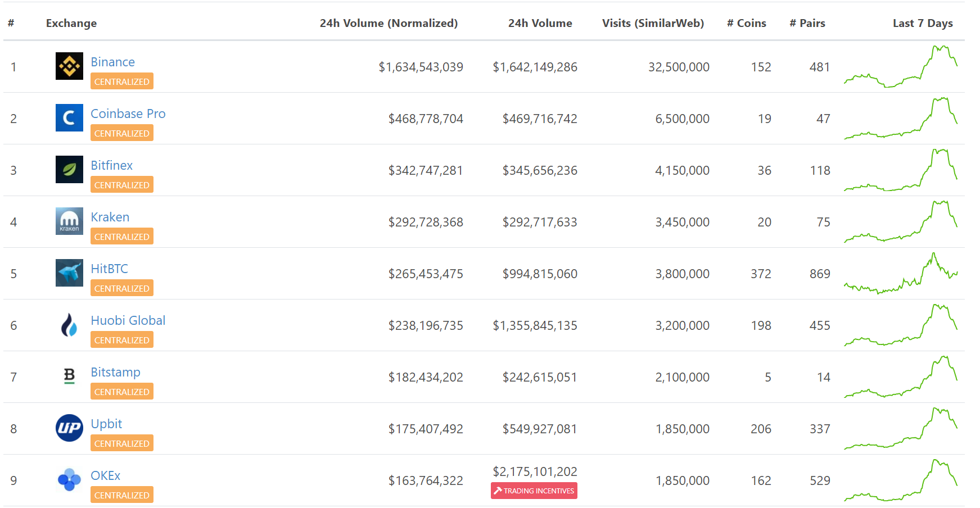Click Kraken visits value 3,450,000
Viewport: 980px width, 508px height.
coord(682,222)
